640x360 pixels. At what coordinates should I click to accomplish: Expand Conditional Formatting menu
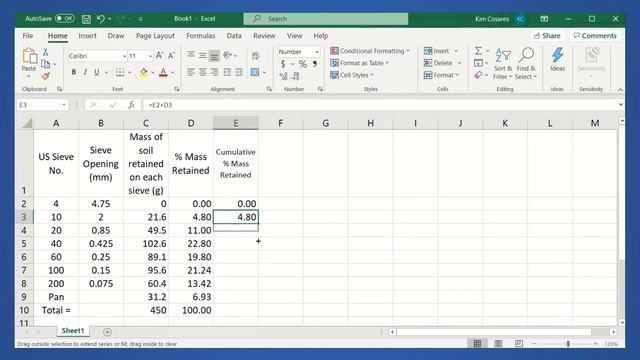pyautogui.click(x=370, y=51)
